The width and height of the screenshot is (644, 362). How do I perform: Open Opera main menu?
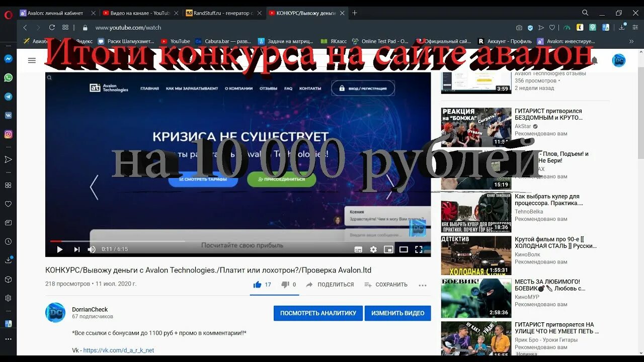coord(8,15)
